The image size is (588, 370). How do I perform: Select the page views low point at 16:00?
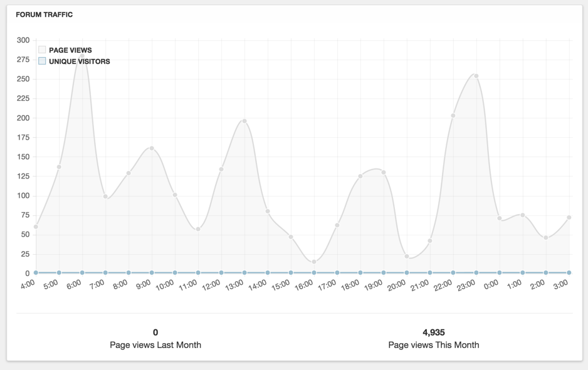click(314, 262)
